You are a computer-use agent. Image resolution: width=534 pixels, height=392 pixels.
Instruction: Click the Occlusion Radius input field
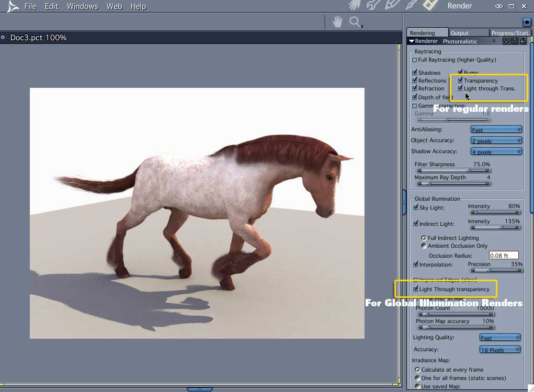click(504, 255)
